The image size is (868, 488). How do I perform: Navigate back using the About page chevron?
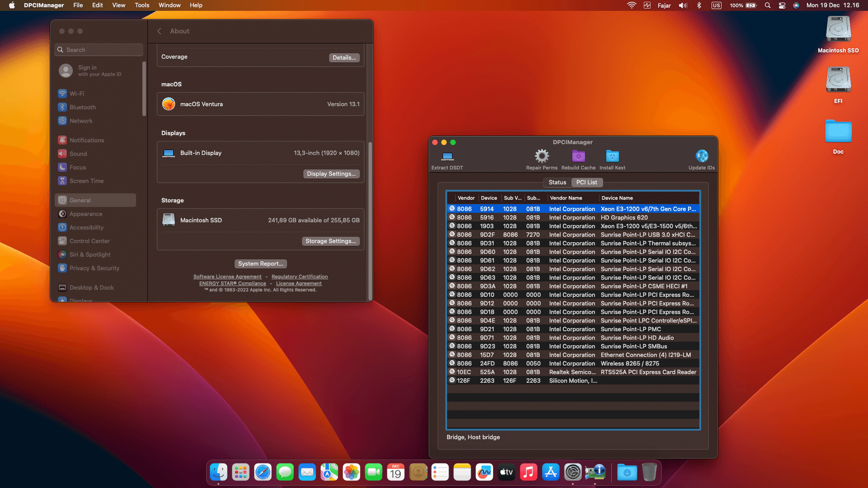click(159, 31)
